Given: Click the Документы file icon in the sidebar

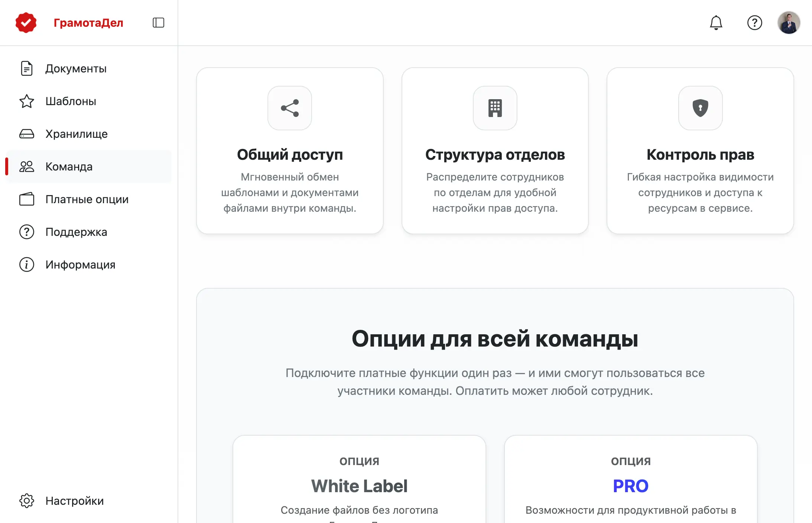Looking at the screenshot, I should pyautogui.click(x=27, y=68).
